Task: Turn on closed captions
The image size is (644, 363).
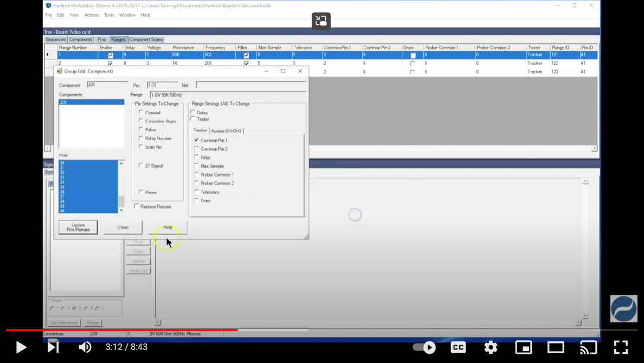Action: 458,347
